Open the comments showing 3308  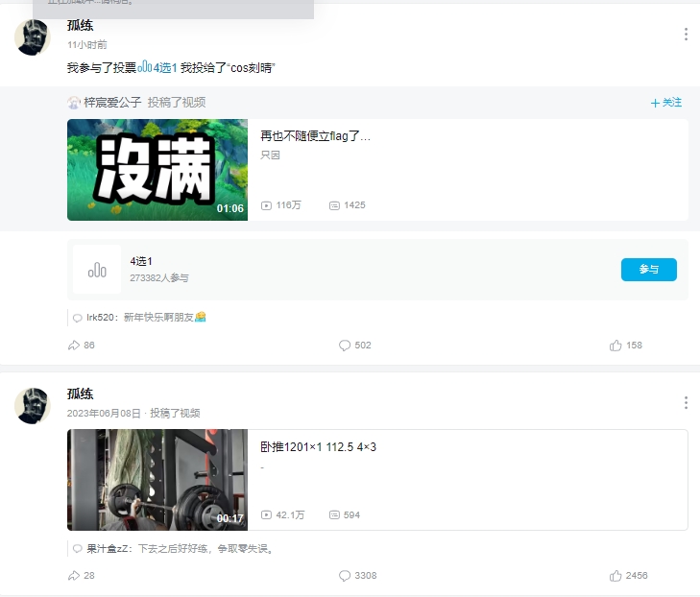[345, 576]
